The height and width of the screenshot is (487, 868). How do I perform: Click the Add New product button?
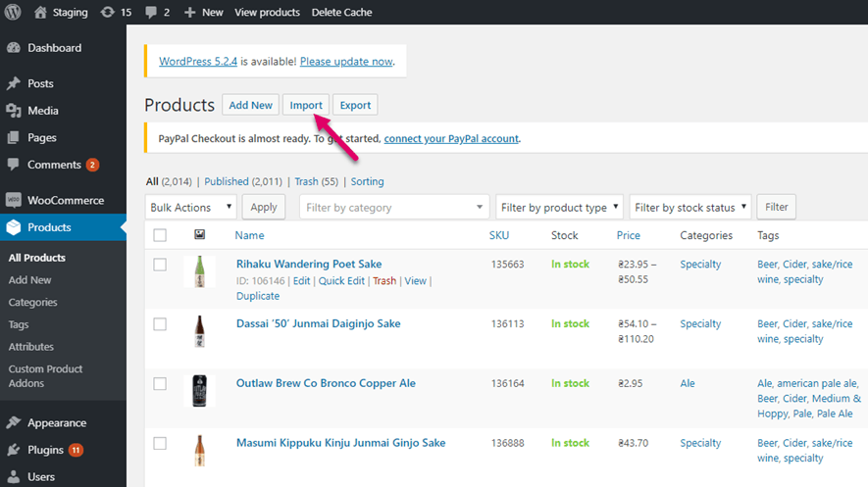tap(251, 105)
